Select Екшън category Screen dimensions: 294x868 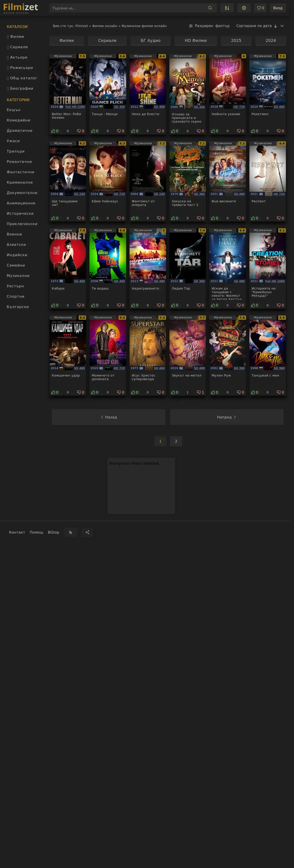pyautogui.click(x=14, y=110)
